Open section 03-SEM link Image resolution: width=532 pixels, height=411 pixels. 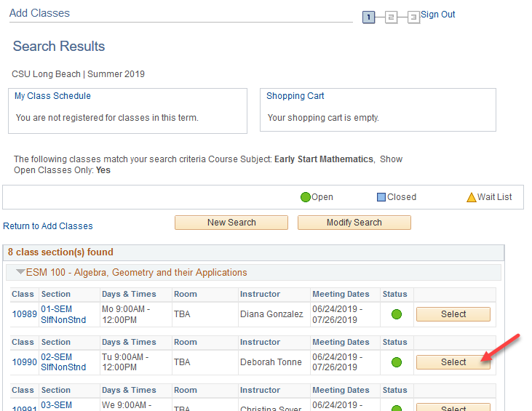coord(56,405)
